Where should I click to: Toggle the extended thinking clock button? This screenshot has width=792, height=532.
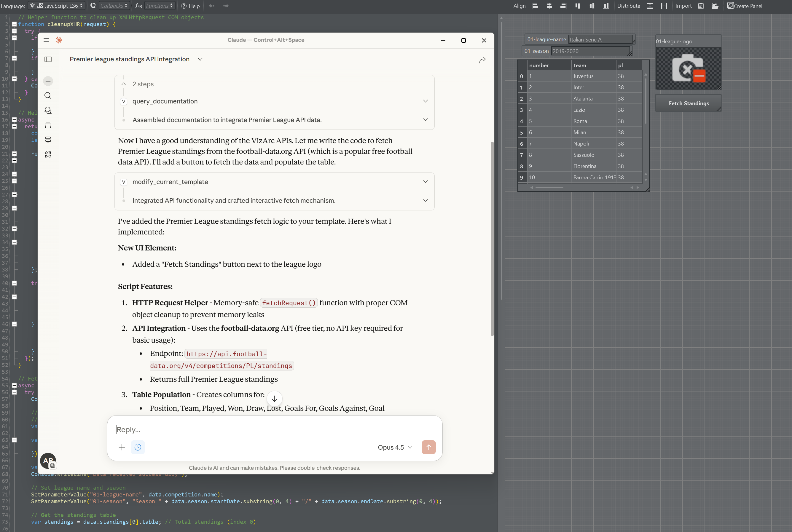pos(138,447)
